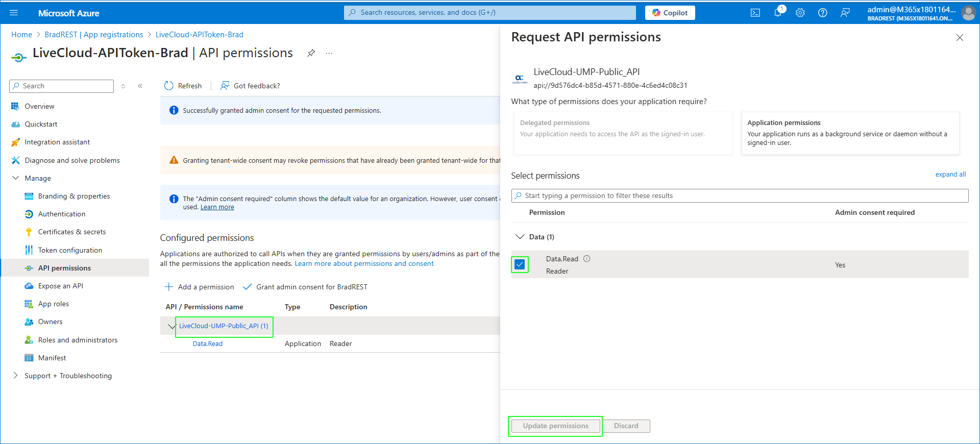Open Integration assistant rocket icon
This screenshot has height=444, width=980.
[15, 142]
